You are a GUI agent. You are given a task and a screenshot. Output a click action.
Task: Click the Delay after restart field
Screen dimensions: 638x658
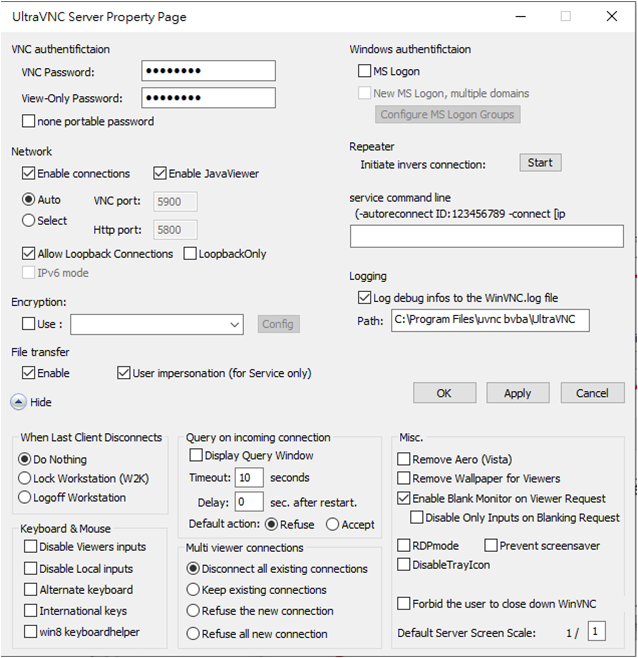click(x=249, y=502)
